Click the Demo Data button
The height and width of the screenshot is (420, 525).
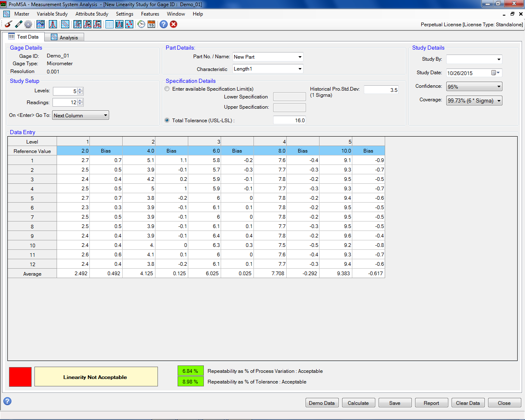(x=322, y=403)
